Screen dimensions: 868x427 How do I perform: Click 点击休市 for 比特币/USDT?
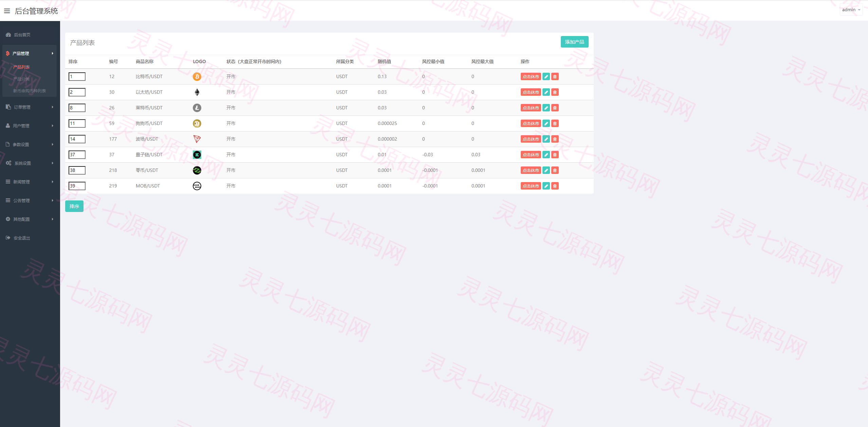[x=531, y=76]
